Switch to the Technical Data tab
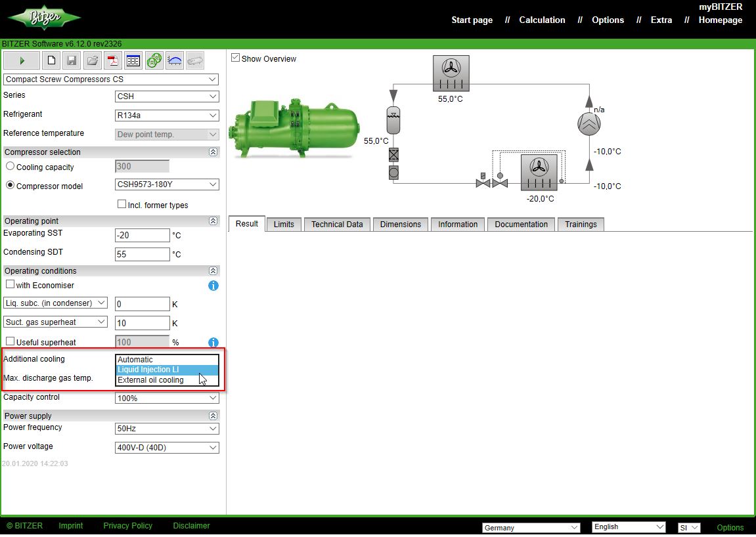The height and width of the screenshot is (537, 756). [x=337, y=224]
